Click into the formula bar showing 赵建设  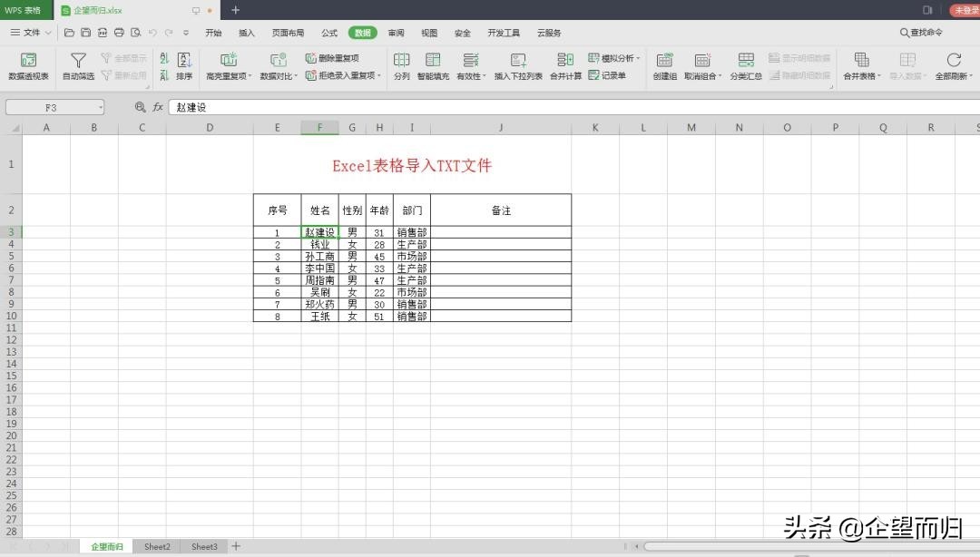click(x=573, y=108)
